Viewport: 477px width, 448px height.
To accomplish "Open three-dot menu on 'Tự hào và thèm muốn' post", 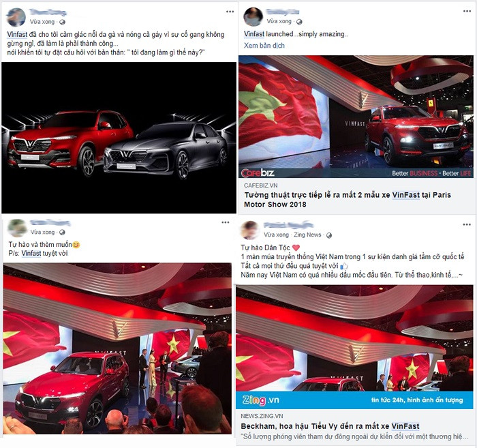I will (x=226, y=222).
